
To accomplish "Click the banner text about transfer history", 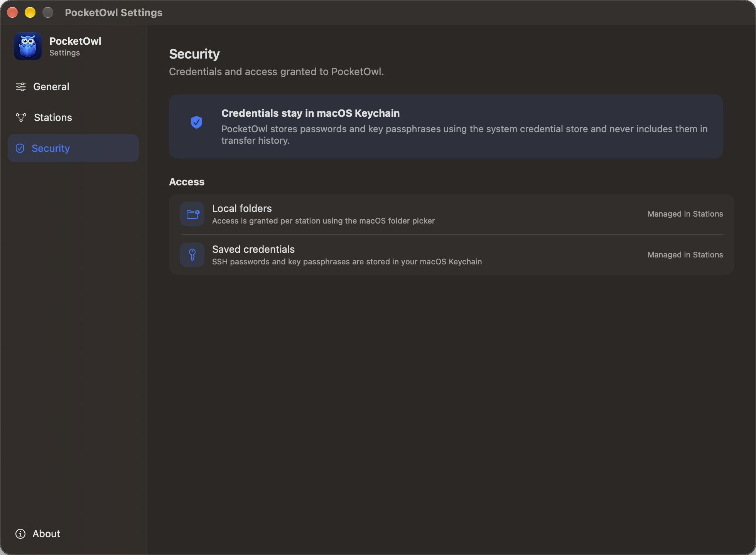I will tap(464, 135).
